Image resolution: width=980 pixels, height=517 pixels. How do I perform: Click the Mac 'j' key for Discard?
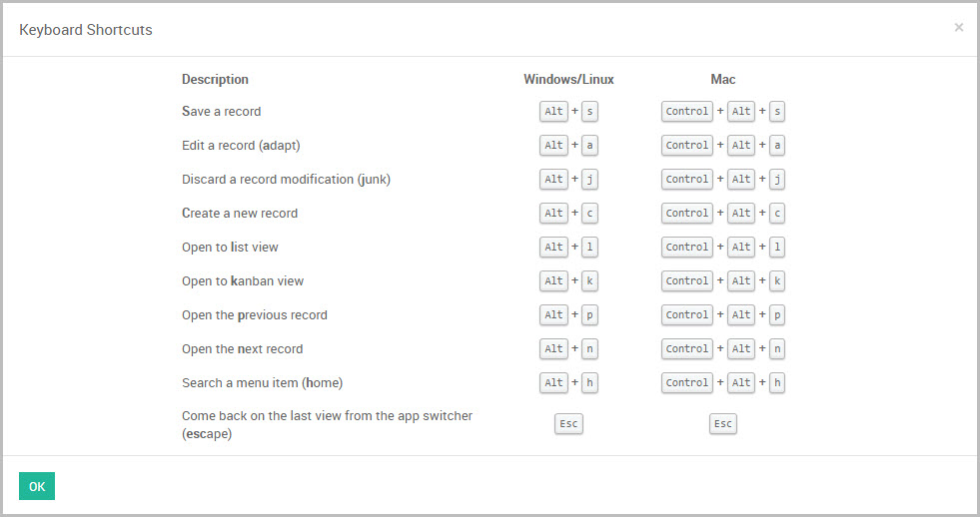pos(777,179)
